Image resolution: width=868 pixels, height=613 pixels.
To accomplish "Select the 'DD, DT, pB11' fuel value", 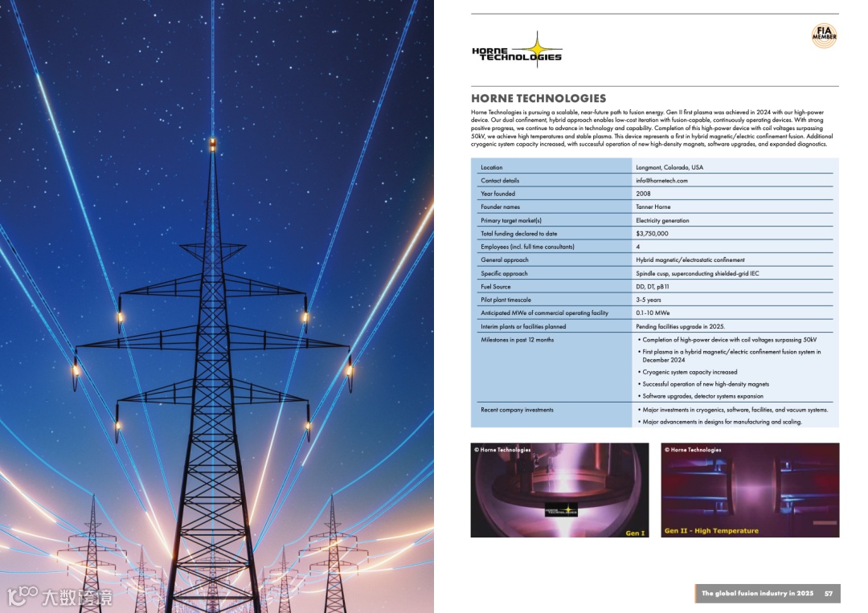I will pyautogui.click(x=652, y=287).
